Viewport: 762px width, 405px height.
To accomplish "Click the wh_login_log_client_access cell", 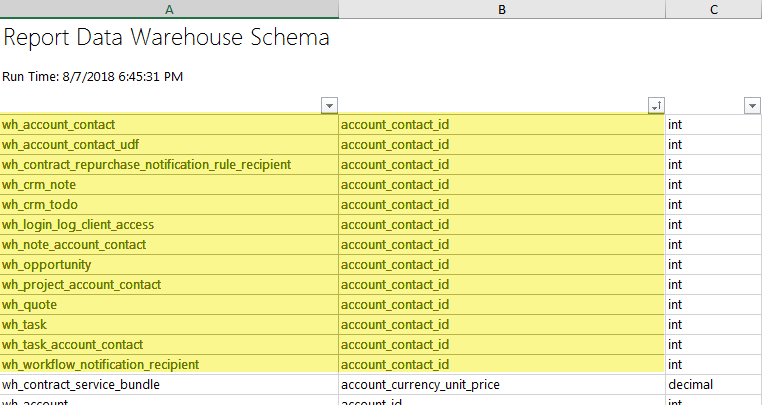I will point(78,225).
